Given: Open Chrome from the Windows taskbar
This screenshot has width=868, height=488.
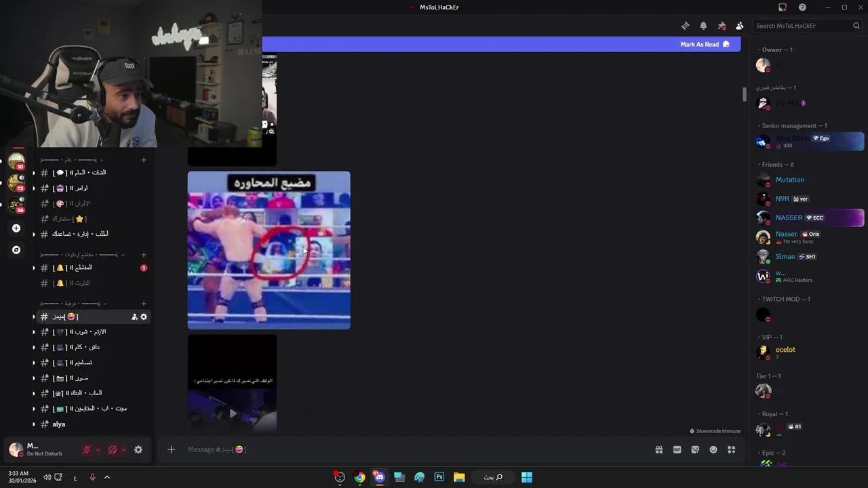Looking at the screenshot, I should (x=359, y=477).
